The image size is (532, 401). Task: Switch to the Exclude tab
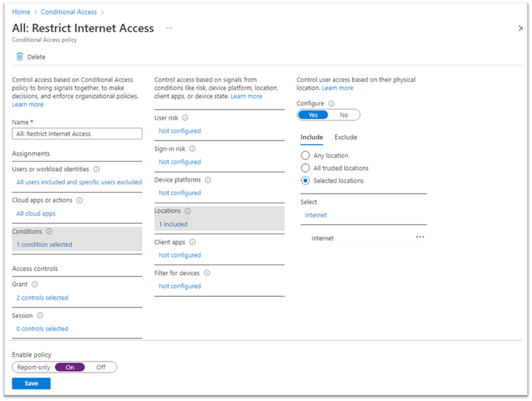click(346, 137)
